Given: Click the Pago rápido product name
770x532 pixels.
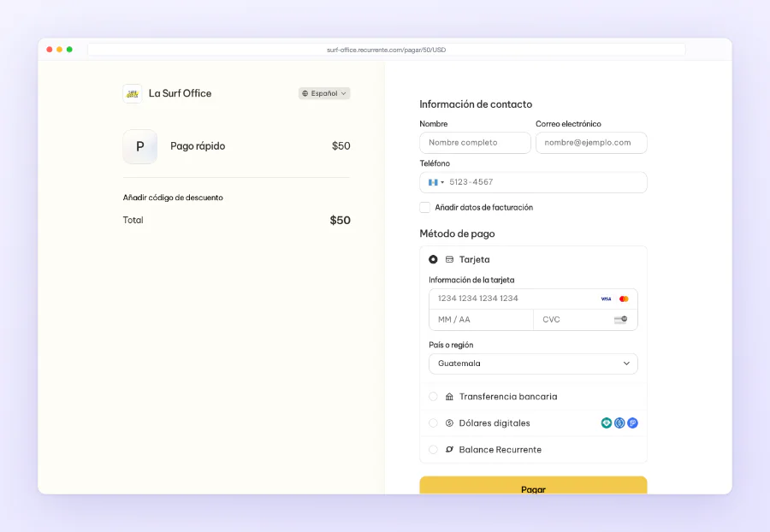Looking at the screenshot, I should (198, 146).
